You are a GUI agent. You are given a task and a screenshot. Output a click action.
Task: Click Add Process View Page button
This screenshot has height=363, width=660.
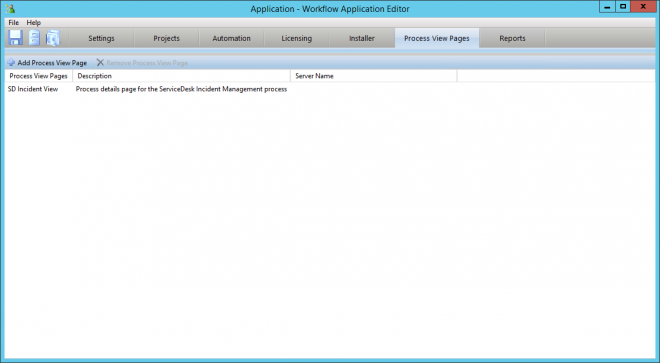47,63
